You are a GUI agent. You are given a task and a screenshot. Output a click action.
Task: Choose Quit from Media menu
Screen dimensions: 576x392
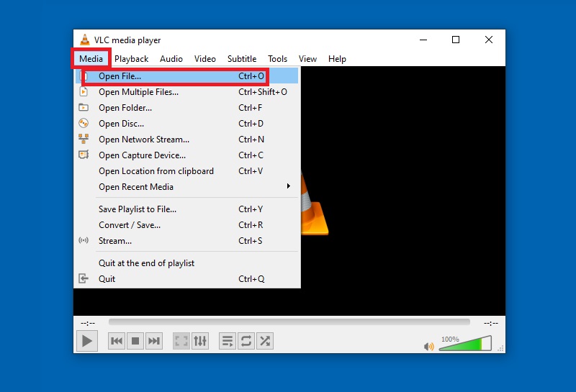(187, 278)
